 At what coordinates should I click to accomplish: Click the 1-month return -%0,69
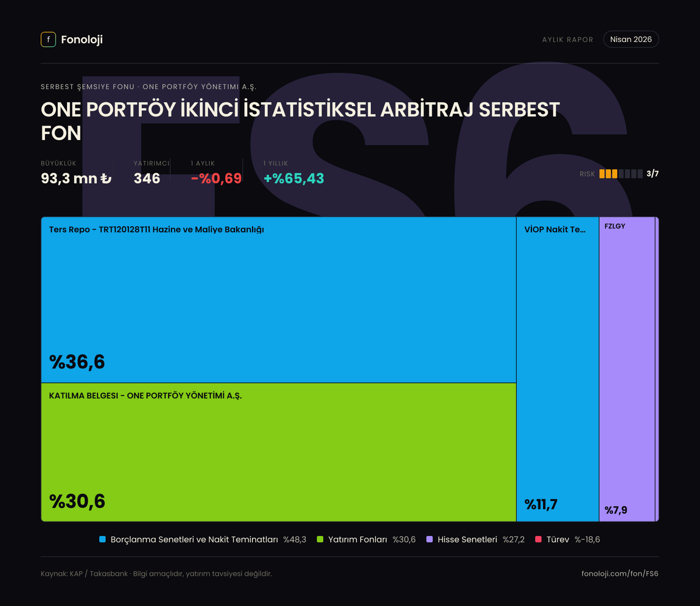[216, 178]
